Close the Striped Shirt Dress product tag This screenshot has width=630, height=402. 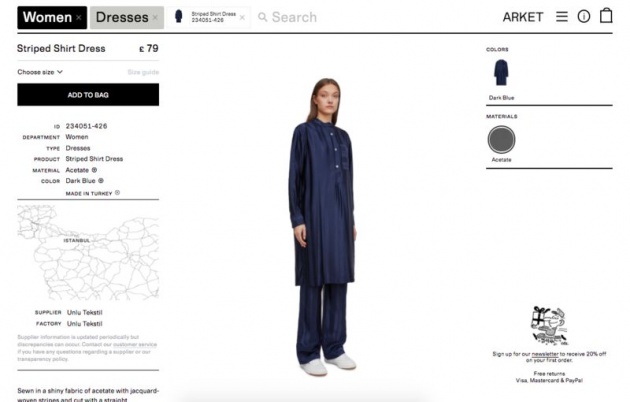click(242, 17)
